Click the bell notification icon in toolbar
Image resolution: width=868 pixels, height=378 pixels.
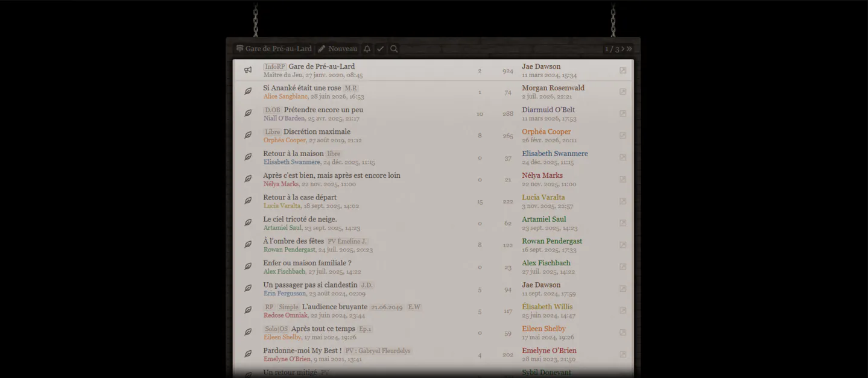[367, 49]
